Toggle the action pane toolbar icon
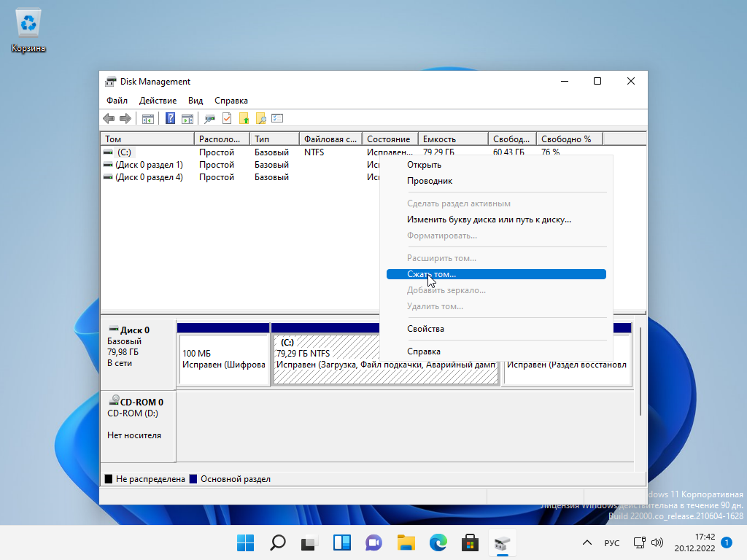Image resolution: width=747 pixels, height=560 pixels. point(187,119)
